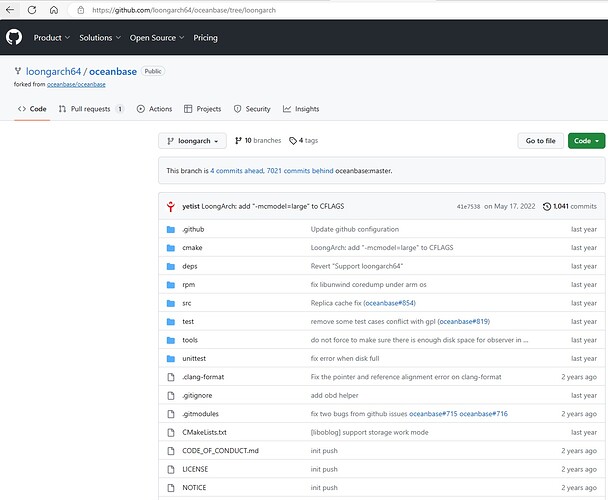Open the 4 commits ahead link

point(237,171)
